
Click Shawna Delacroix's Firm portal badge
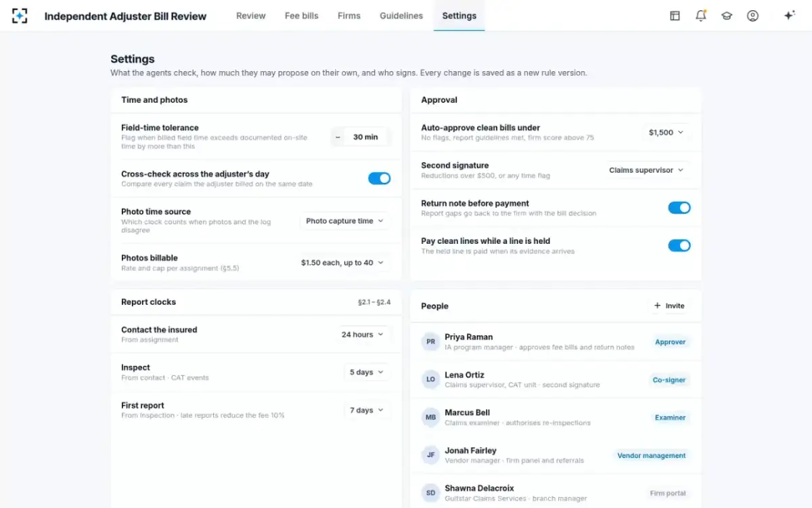(668, 494)
